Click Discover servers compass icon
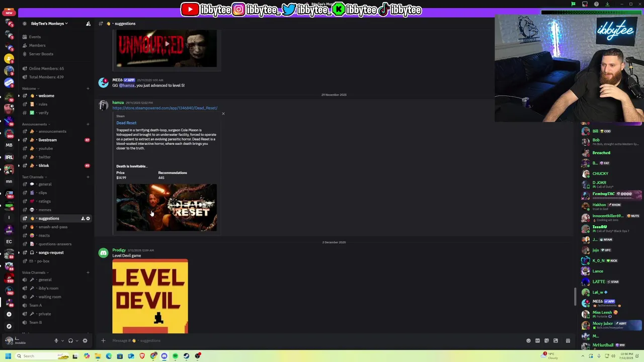The image size is (644, 362). point(9,326)
